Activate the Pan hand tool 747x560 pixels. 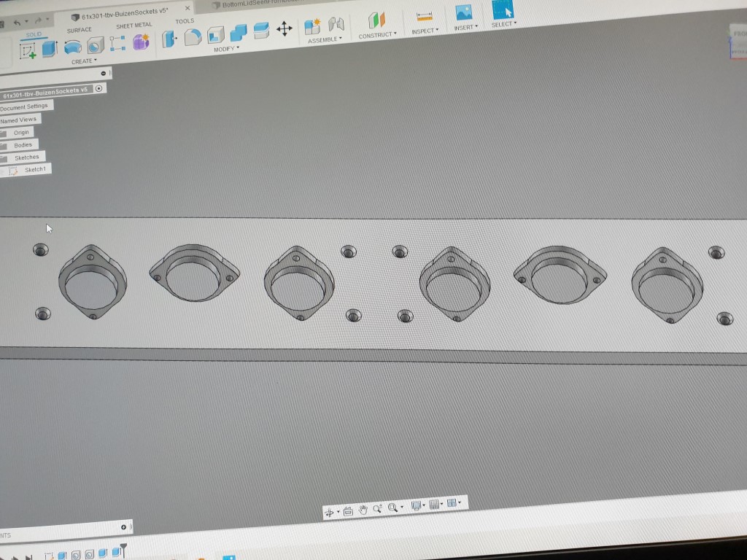click(x=363, y=510)
